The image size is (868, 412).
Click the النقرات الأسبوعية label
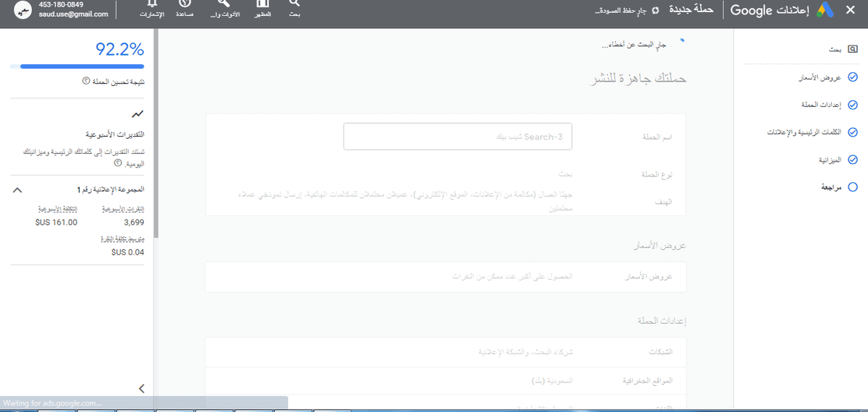click(x=122, y=208)
